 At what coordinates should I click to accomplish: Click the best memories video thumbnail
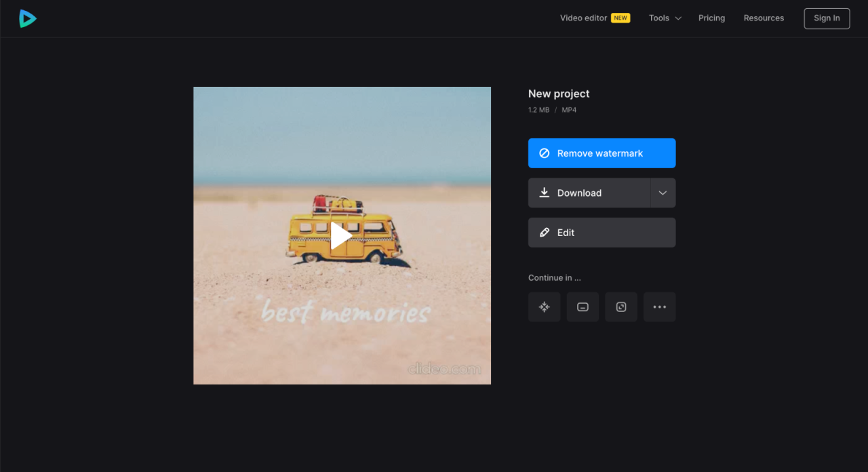coord(342,235)
